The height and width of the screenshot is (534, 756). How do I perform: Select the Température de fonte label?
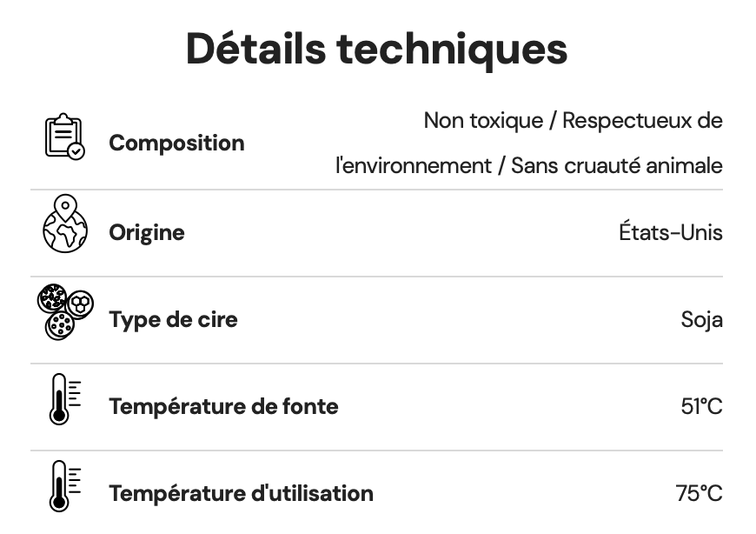point(223,406)
